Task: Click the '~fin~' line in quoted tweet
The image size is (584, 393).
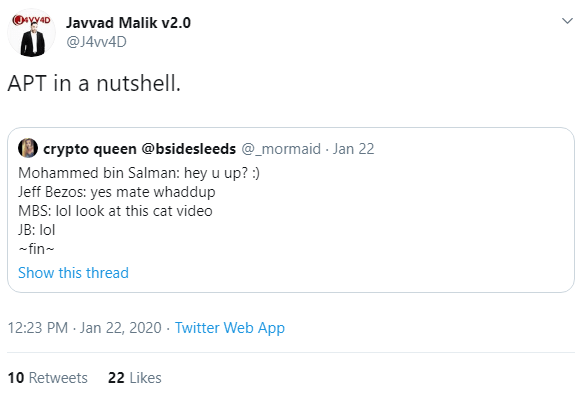Action: [x=36, y=249]
